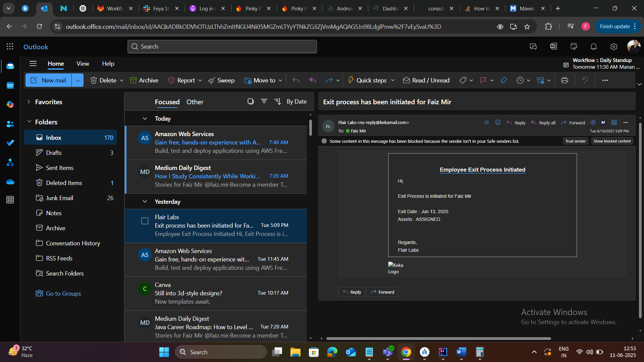
Task: Switch to the Other inbox tab
Action: pos(195,102)
